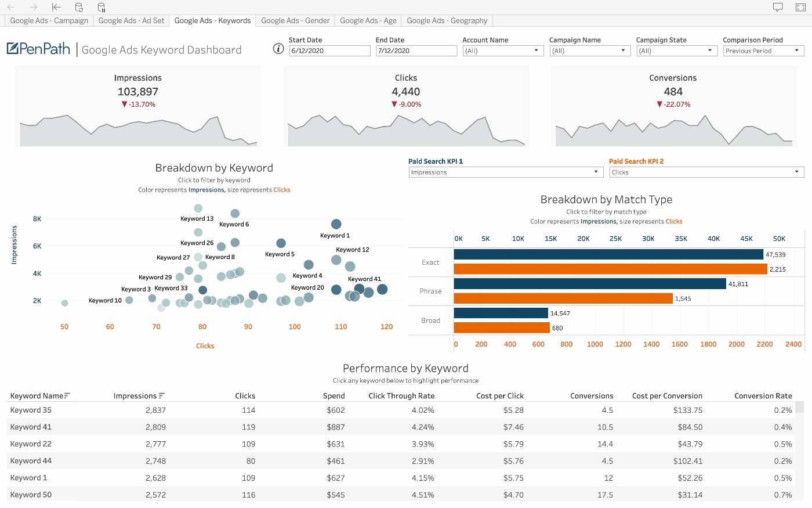Open the Google Ads - Geography tab
812x508 pixels.
[x=447, y=20]
